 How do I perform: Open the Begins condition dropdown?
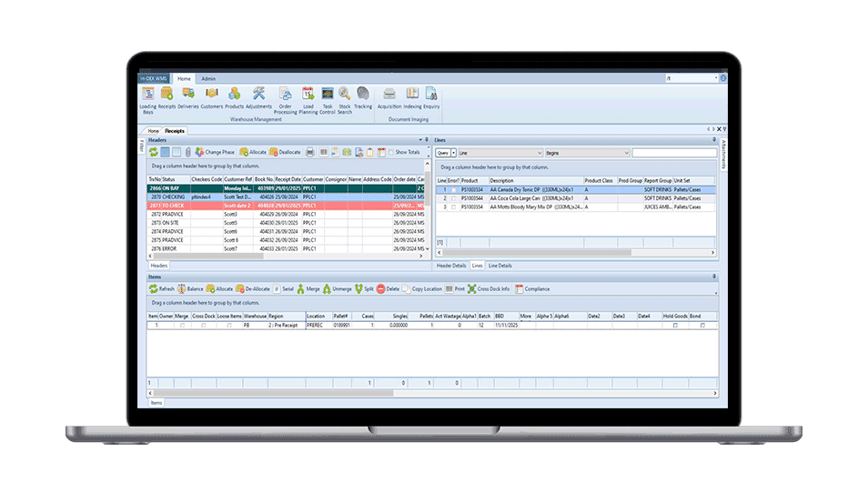(625, 153)
